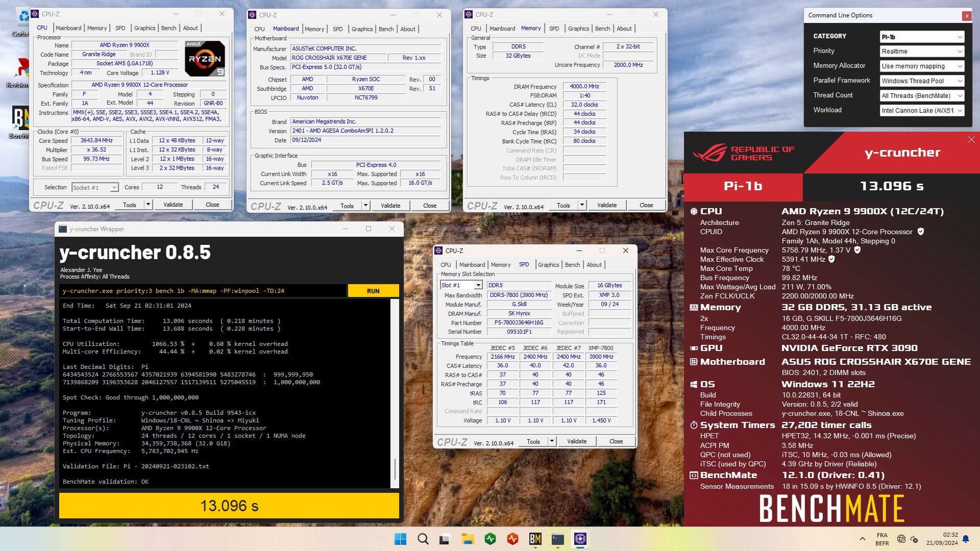Click Validate in CPU tab window

click(x=173, y=205)
